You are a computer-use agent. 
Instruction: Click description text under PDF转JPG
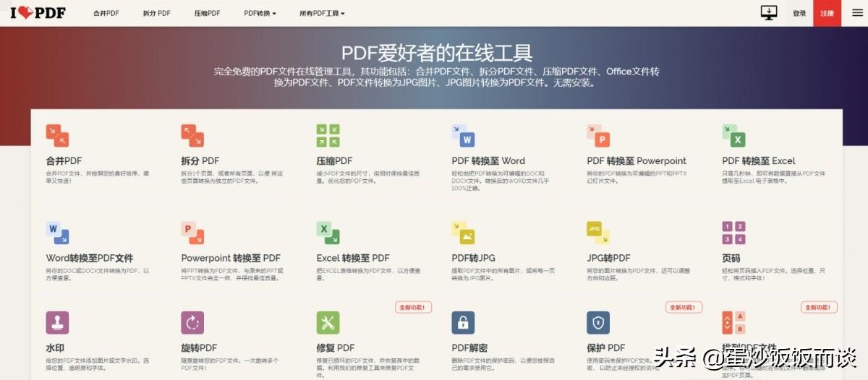tap(503, 275)
